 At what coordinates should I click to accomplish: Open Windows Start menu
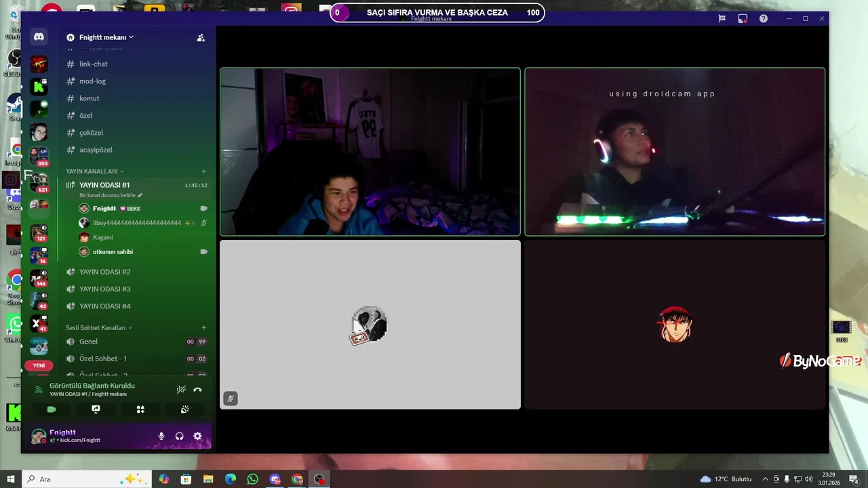click(x=11, y=479)
